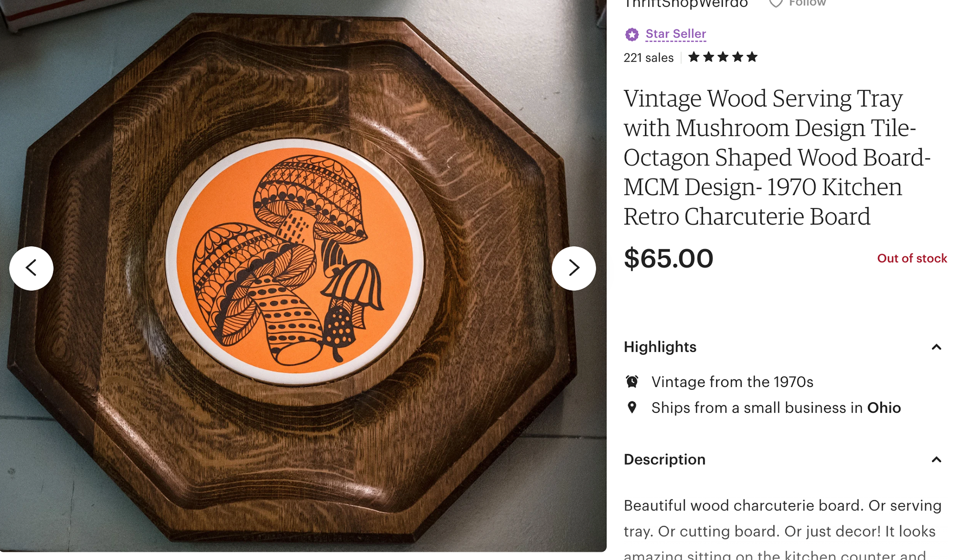Click the location pin icon beside Ships
955x560 pixels.
pyautogui.click(x=632, y=407)
